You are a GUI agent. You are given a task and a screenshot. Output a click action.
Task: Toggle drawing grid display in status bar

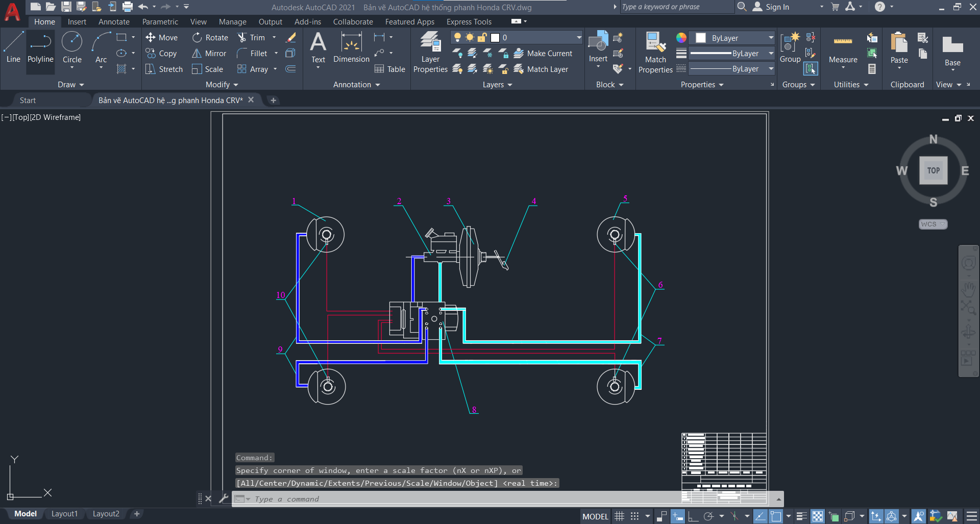[619, 516]
